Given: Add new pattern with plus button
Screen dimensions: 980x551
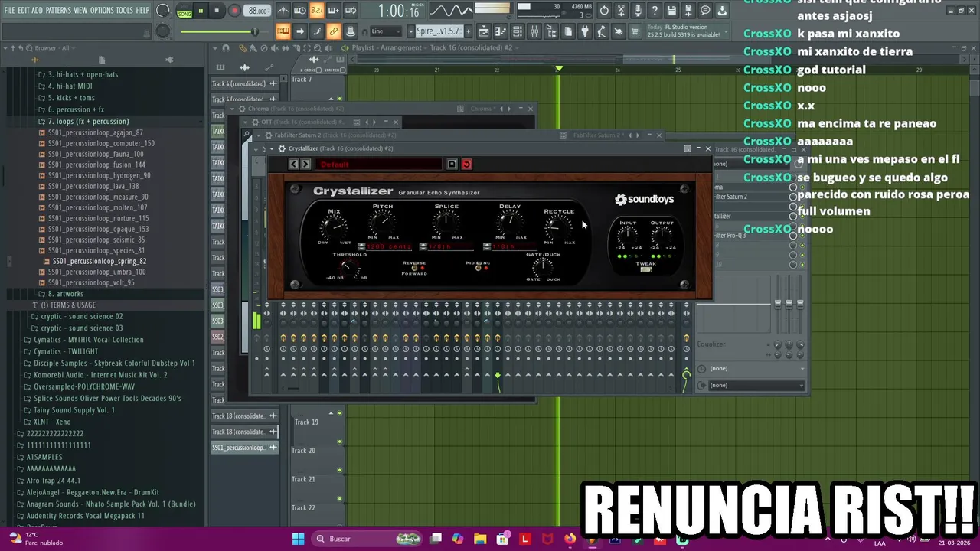Looking at the screenshot, I should point(469,31).
